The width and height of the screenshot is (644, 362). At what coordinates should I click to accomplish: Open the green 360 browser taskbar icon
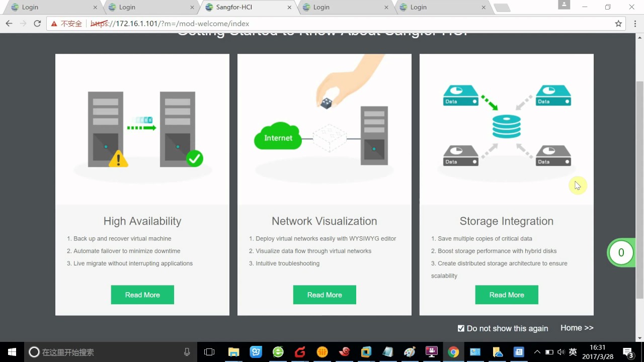(x=278, y=352)
